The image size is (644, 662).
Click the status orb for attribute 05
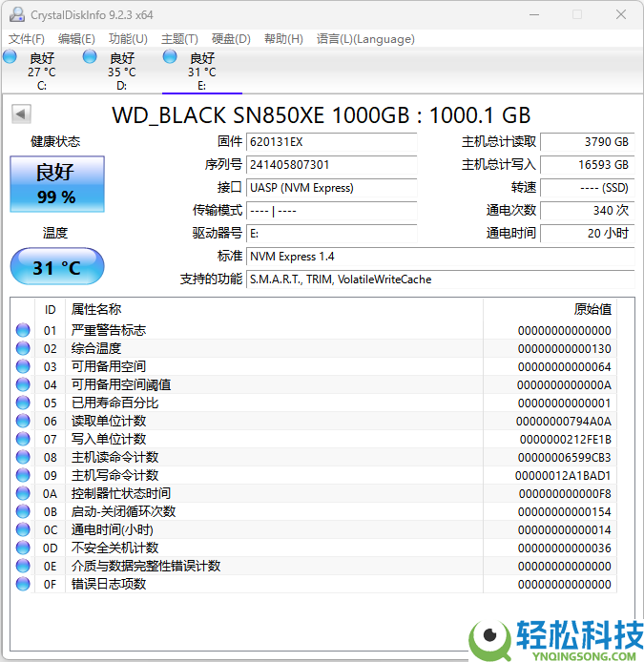(x=23, y=403)
